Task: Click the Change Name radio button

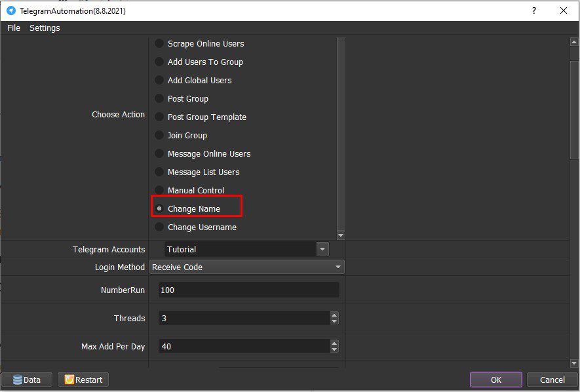Action: pos(159,208)
